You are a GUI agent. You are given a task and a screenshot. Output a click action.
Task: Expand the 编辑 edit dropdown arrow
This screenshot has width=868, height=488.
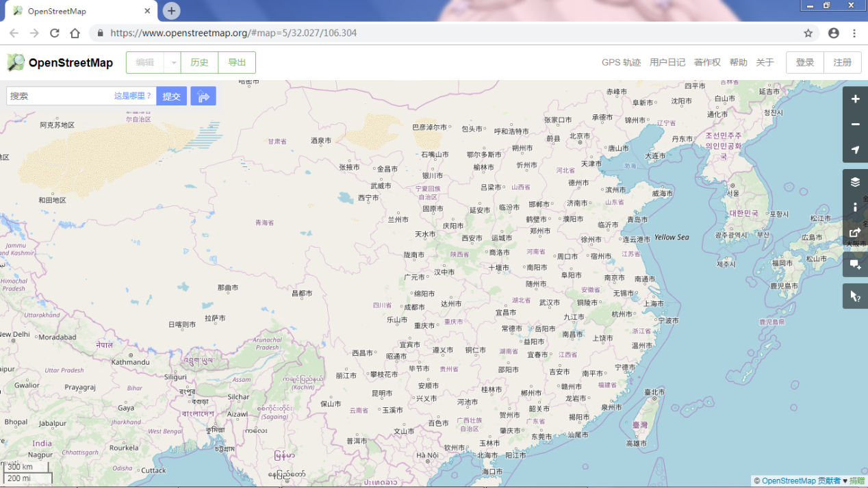tap(173, 62)
